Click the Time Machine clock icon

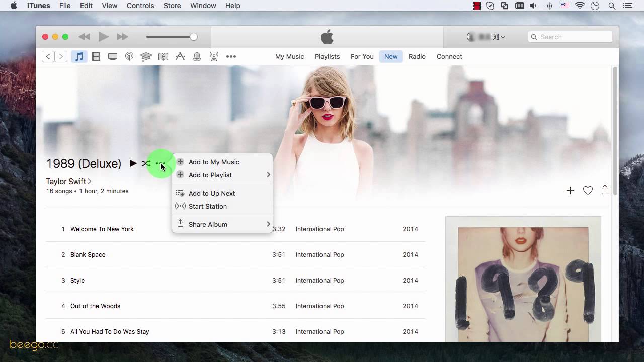pos(595,6)
